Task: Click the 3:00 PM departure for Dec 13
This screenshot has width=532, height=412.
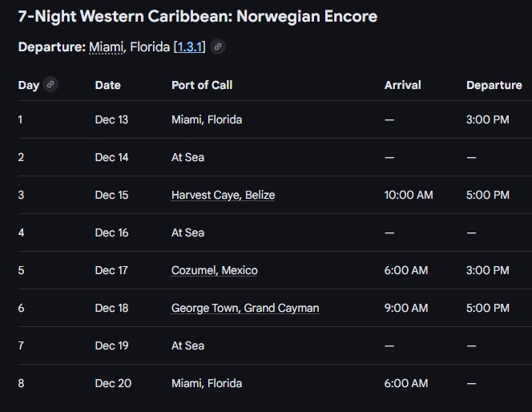Action: coord(487,119)
